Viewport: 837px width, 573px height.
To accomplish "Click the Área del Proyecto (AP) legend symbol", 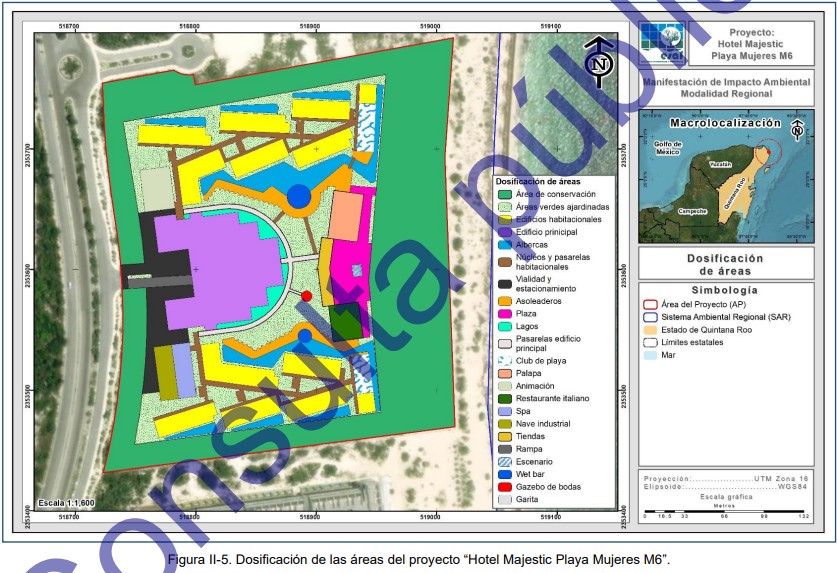I will coord(649,302).
